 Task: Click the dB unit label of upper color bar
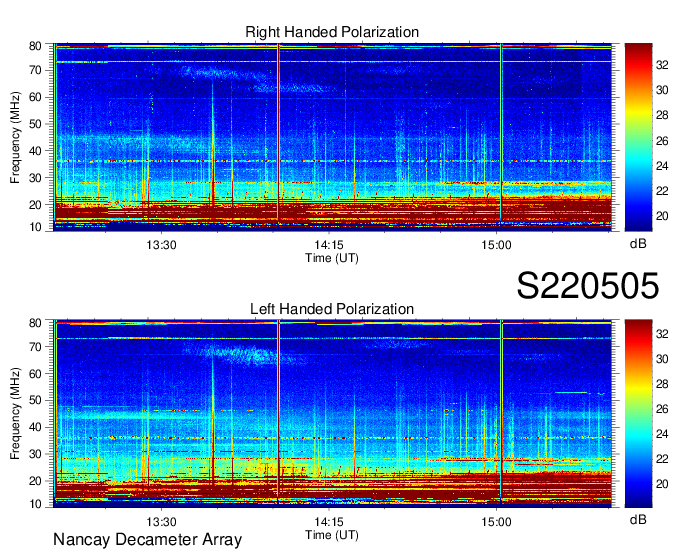coord(638,244)
